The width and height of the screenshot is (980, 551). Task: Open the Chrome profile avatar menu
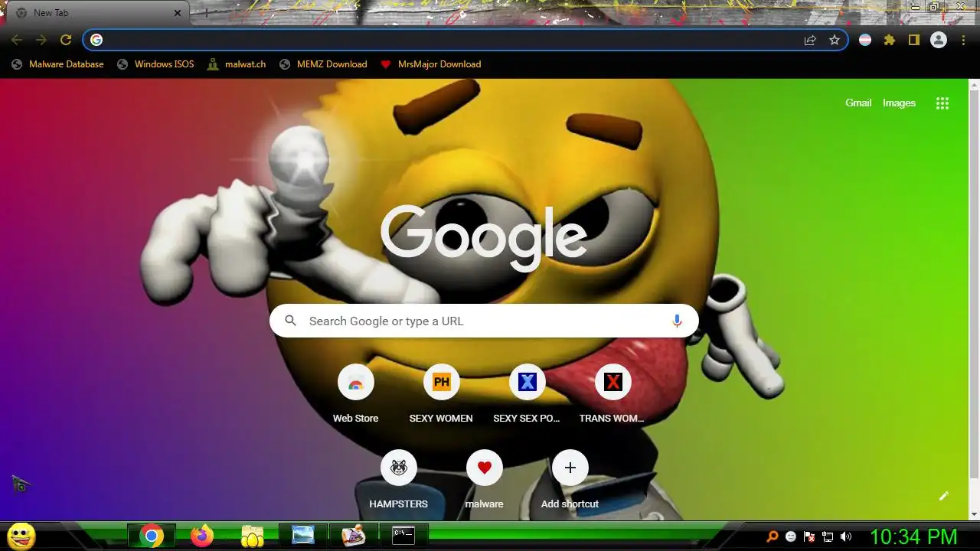[x=939, y=40]
